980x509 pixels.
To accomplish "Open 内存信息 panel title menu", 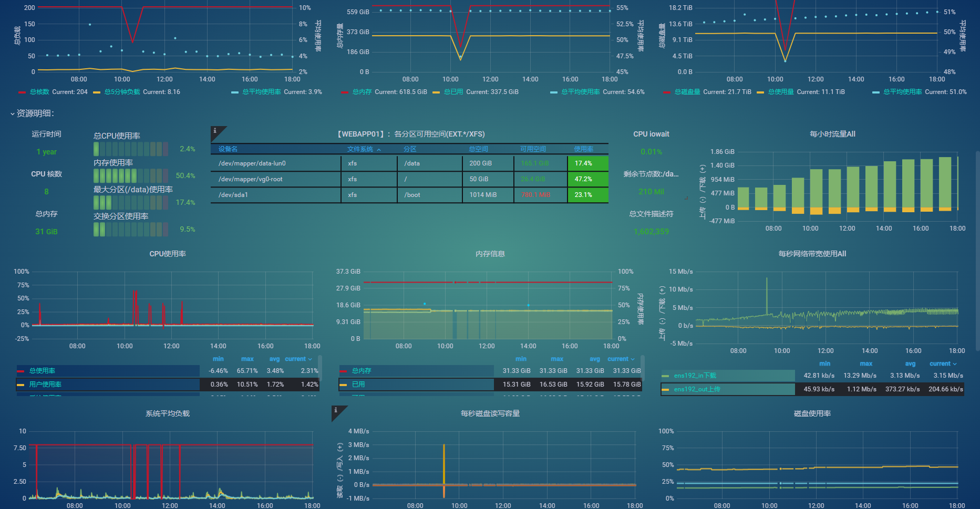I will [490, 254].
